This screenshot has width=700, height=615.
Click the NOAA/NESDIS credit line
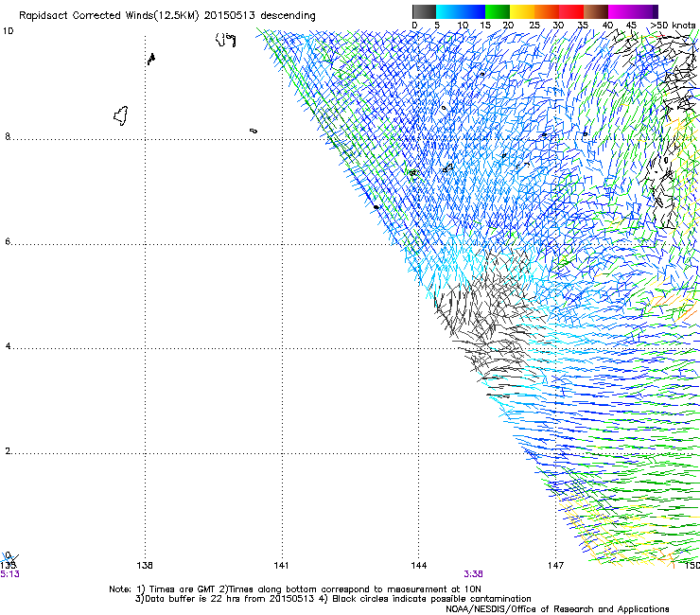pos(557,609)
